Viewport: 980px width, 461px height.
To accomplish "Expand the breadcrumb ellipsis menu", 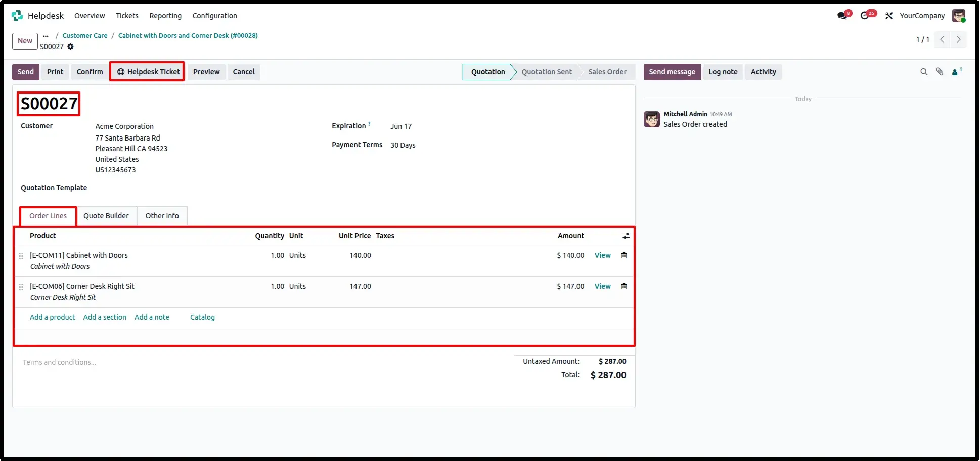I will coord(46,36).
